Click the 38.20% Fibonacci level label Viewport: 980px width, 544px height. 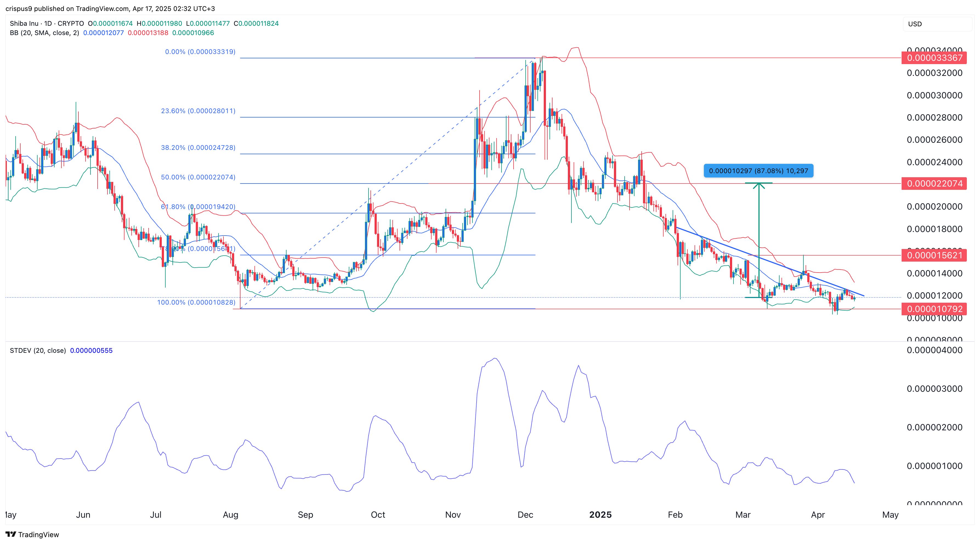click(x=198, y=147)
